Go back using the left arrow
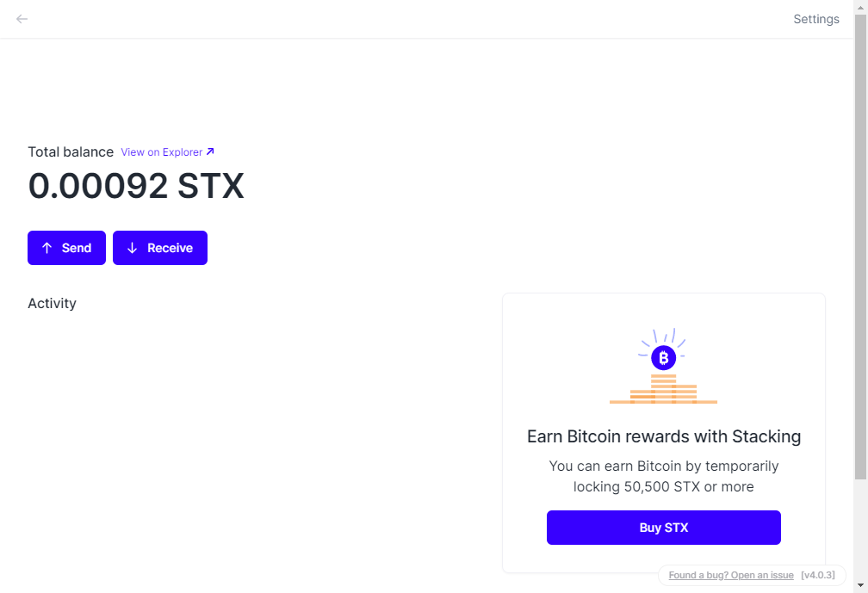Viewport: 868px width, 593px height. tap(22, 19)
